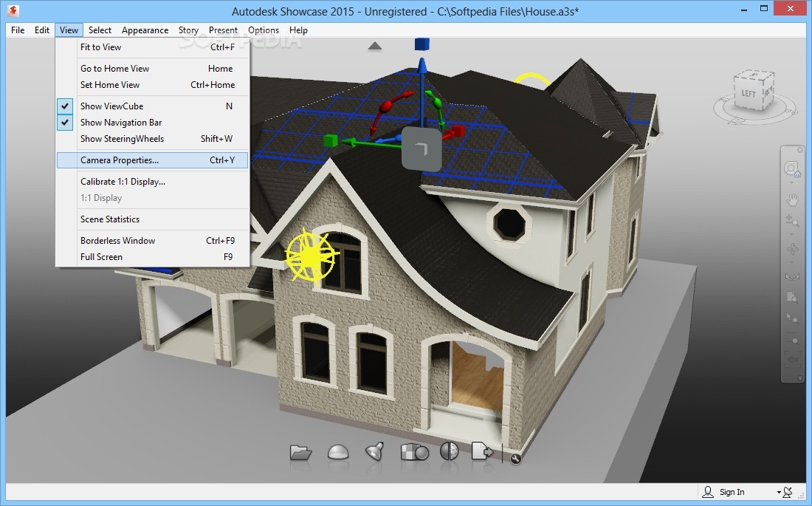Choose Show SteeringWheels
The height and width of the screenshot is (506, 812).
coord(152,138)
